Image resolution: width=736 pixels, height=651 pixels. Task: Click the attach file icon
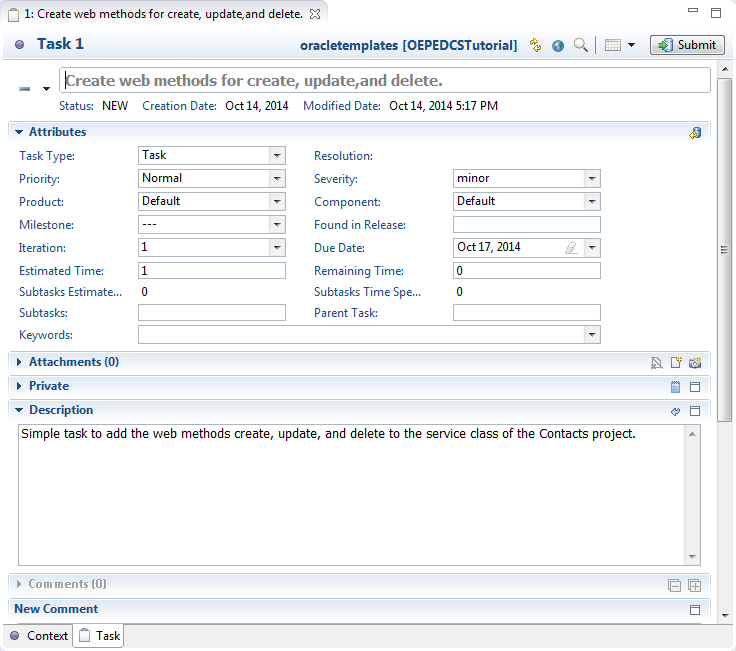676,363
